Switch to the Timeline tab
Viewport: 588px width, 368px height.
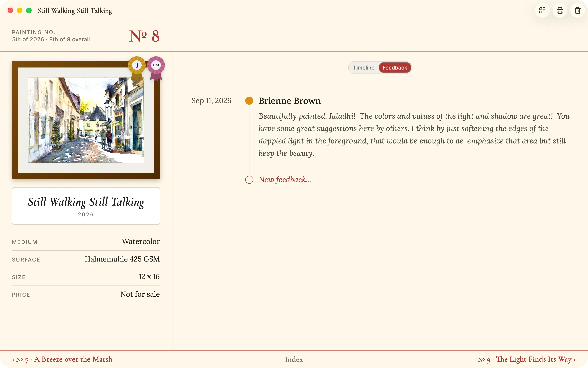click(x=364, y=68)
